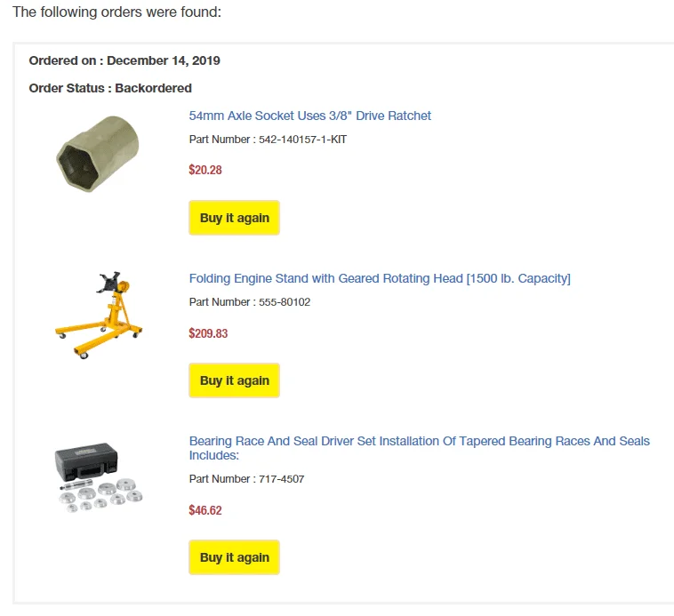The width and height of the screenshot is (674, 616).
Task: Click the Backordered status value
Action: pyautogui.click(x=153, y=88)
